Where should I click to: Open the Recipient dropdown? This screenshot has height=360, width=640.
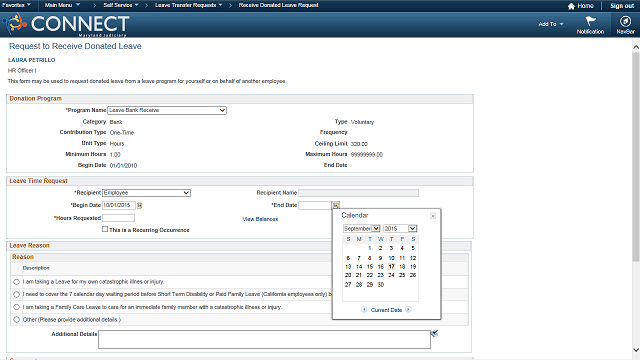pos(146,193)
